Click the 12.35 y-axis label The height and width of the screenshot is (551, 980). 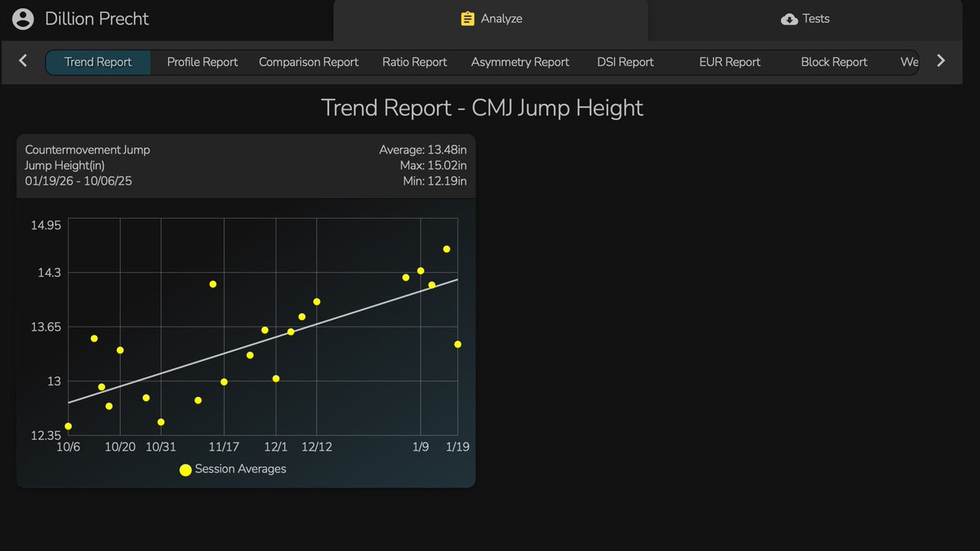point(47,436)
